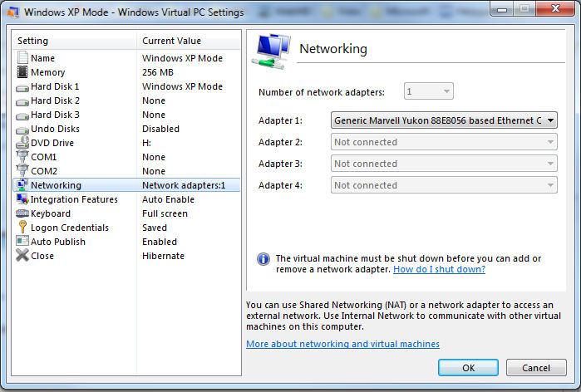Viewport: 581px width, 392px height.
Task: Click the 'Saved' credentials value
Action: point(155,228)
